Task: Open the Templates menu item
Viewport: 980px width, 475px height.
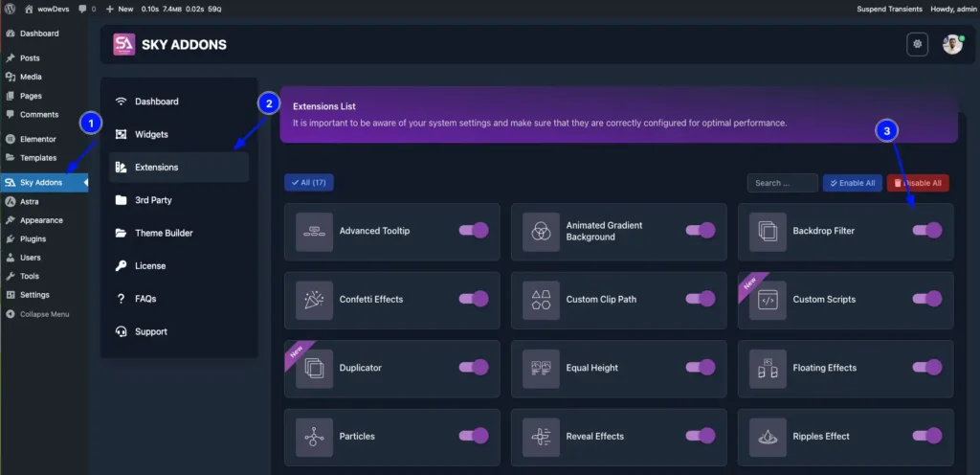Action: click(44, 157)
